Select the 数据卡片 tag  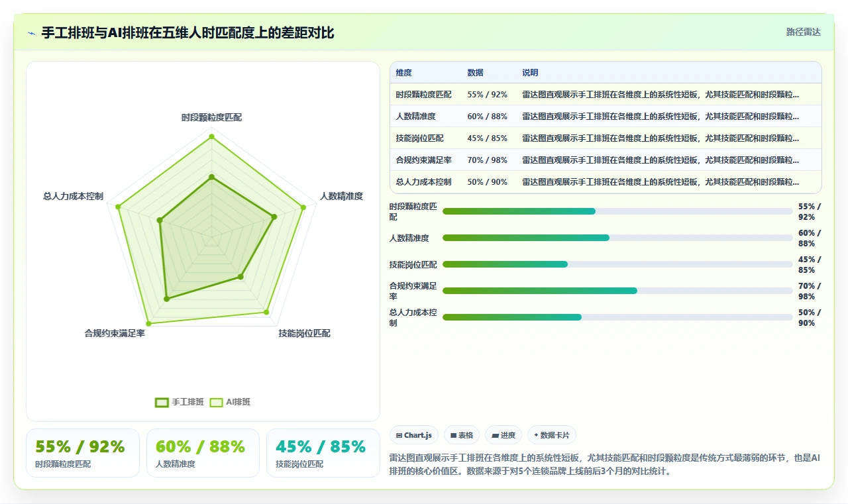pos(552,435)
